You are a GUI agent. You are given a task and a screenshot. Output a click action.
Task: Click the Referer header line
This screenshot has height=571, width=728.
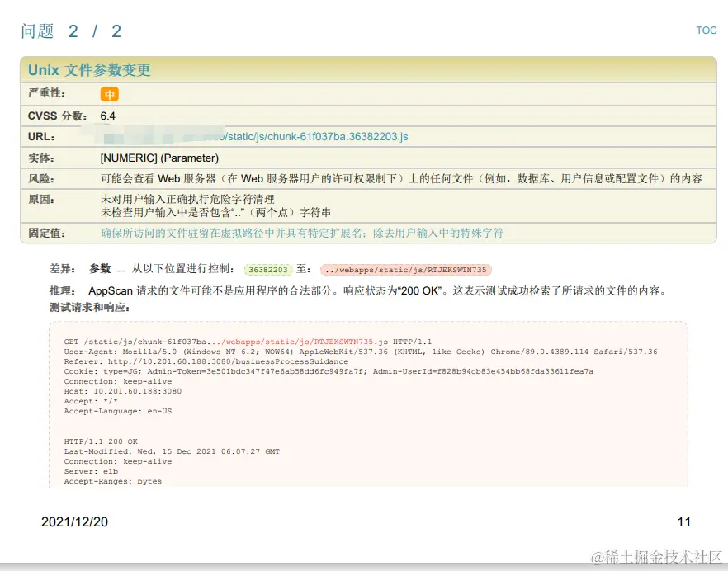(x=206, y=361)
